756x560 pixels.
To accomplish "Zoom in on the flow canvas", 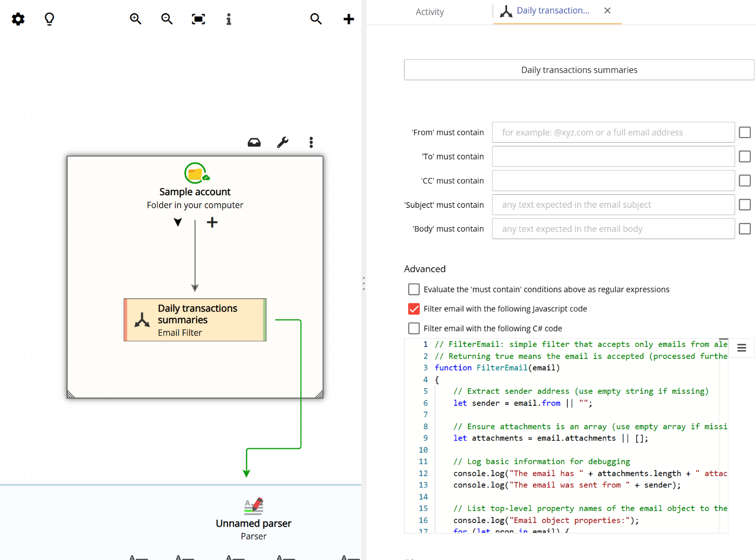I will click(x=135, y=19).
